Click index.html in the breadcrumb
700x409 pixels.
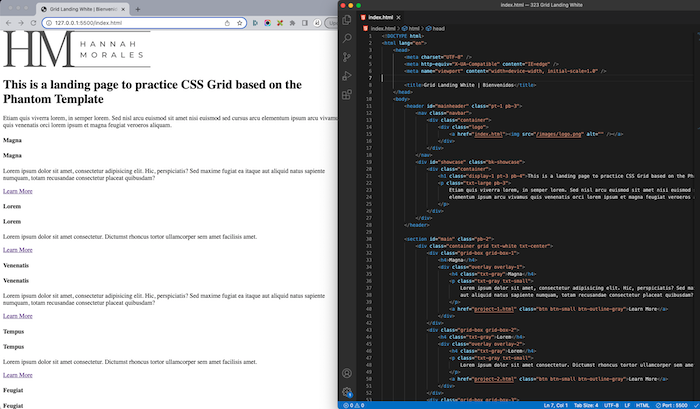tap(383, 28)
